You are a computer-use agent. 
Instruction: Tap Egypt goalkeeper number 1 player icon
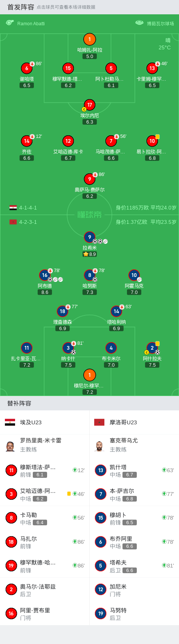point(89,39)
